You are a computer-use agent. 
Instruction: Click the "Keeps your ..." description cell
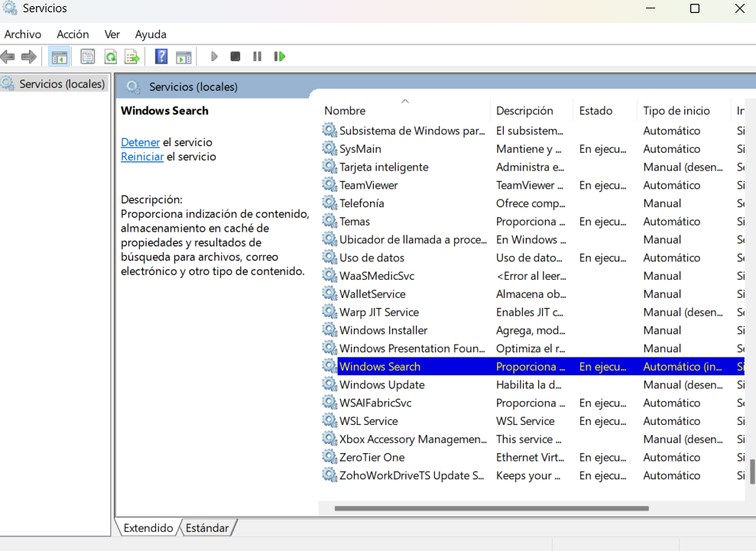[528, 475]
